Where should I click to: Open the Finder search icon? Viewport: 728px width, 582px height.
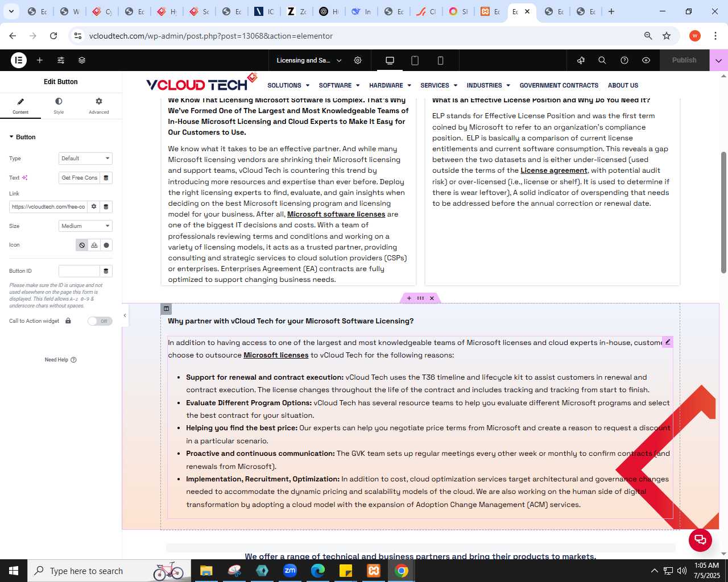(602, 60)
